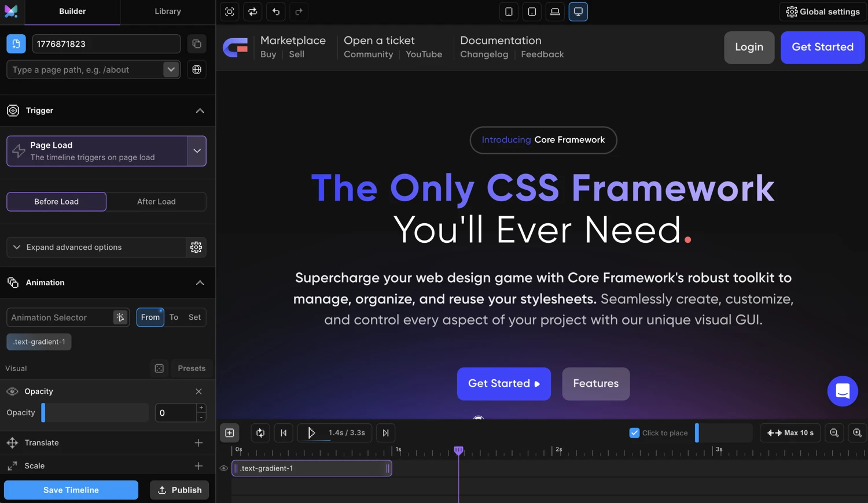This screenshot has width=868, height=503.
Task: Select the element picker tool
Action: pyautogui.click(x=229, y=12)
